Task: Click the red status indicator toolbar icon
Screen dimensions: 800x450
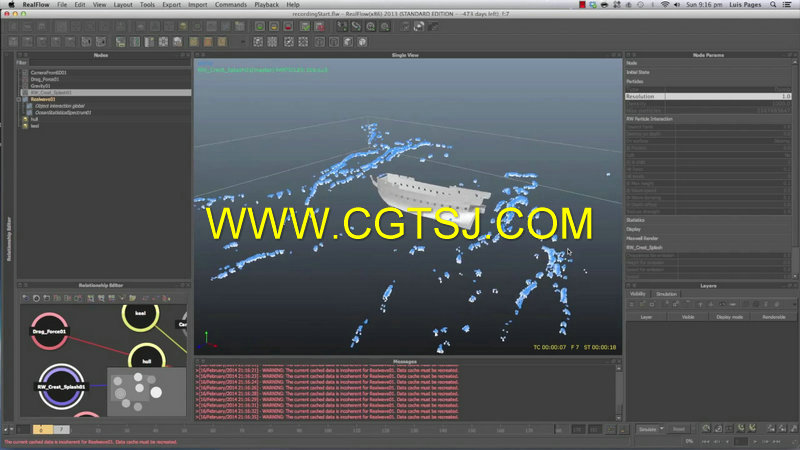Action: [x=288, y=27]
